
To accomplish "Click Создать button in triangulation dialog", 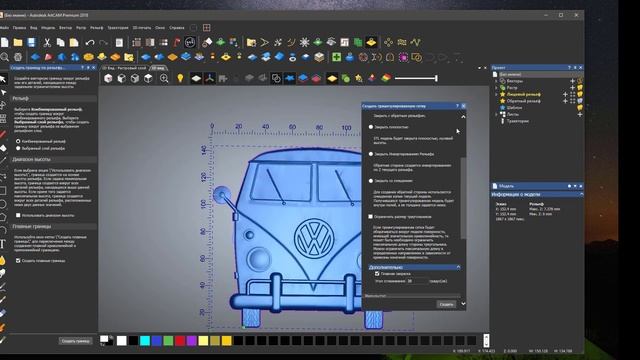I will pos(446,304).
